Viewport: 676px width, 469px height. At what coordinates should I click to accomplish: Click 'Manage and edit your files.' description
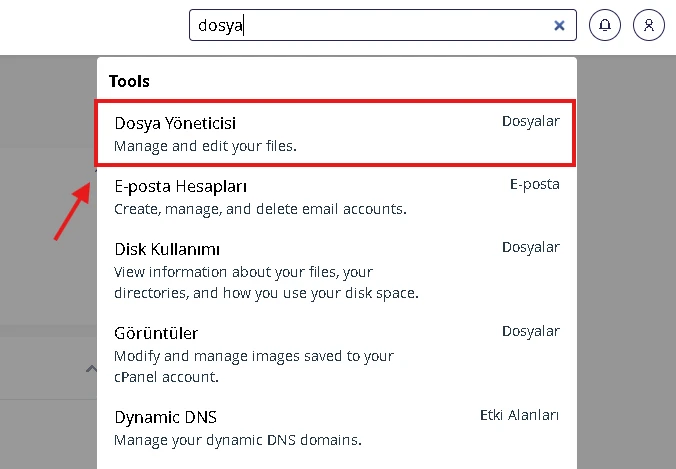pyautogui.click(x=205, y=147)
